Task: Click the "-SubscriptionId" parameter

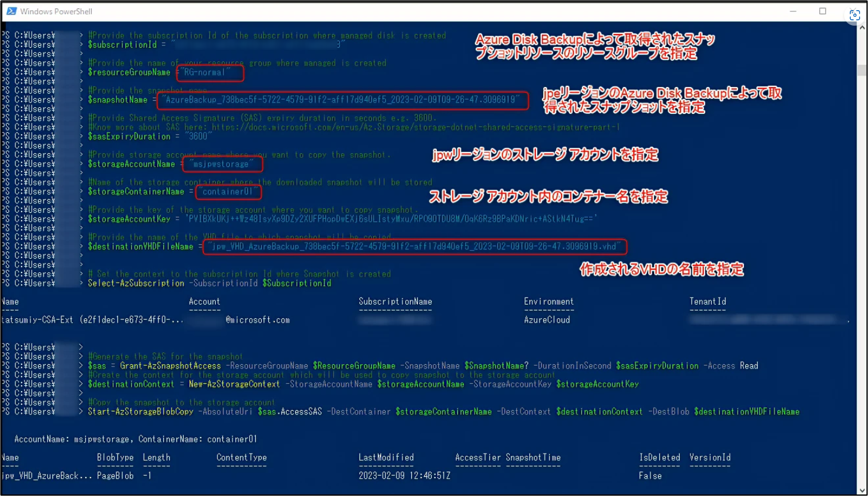Action: (x=222, y=283)
